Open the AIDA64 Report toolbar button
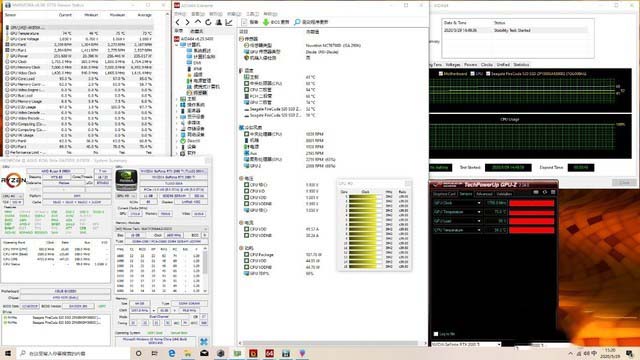 pos(250,22)
